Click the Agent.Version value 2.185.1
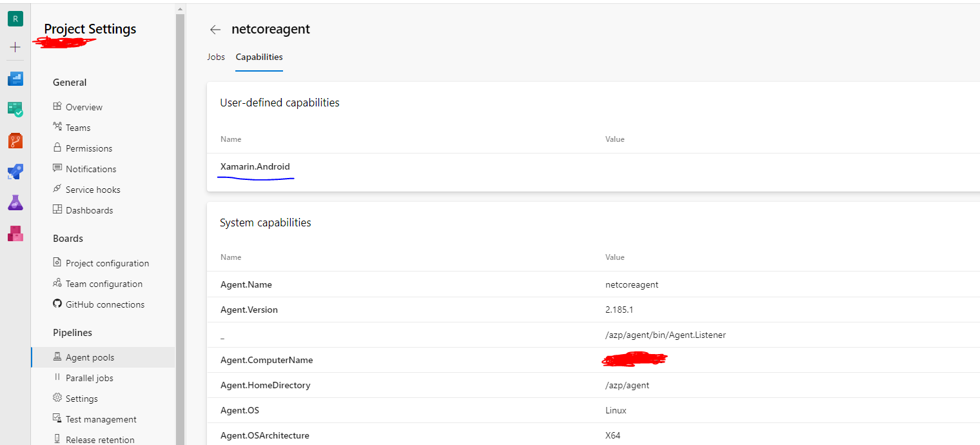 [619, 310]
